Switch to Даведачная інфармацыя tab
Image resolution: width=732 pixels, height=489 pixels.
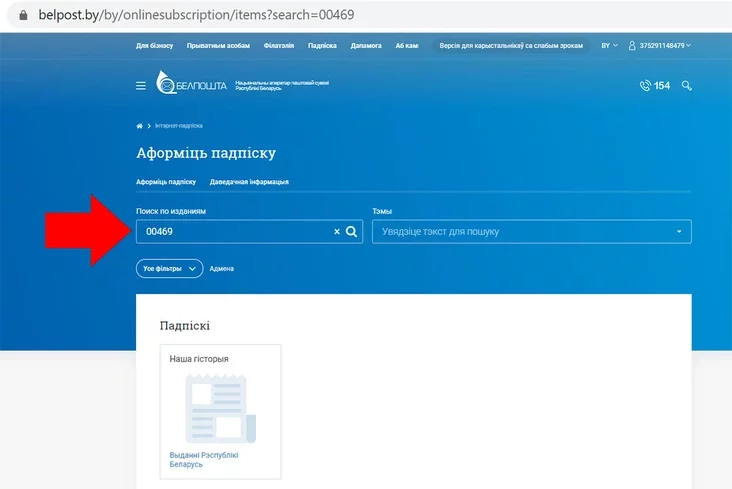point(249,182)
